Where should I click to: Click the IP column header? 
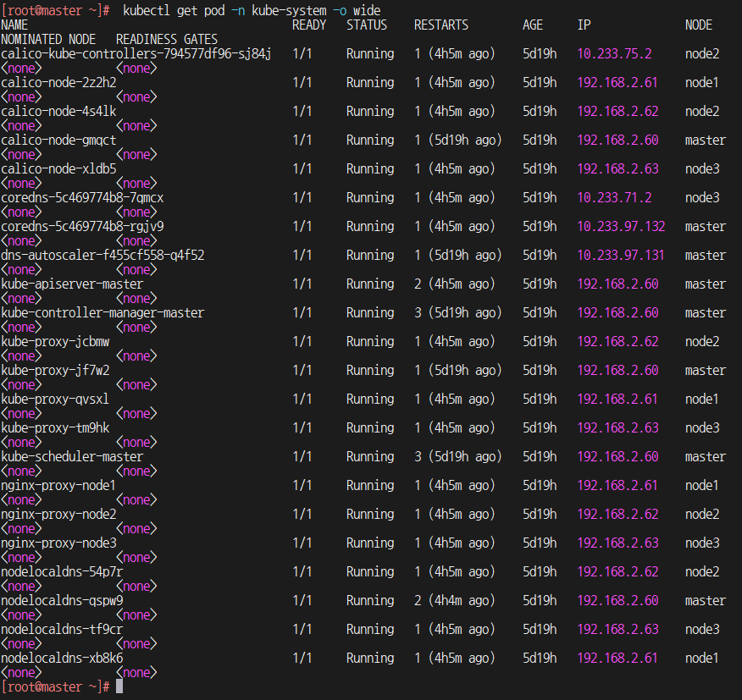coord(584,25)
